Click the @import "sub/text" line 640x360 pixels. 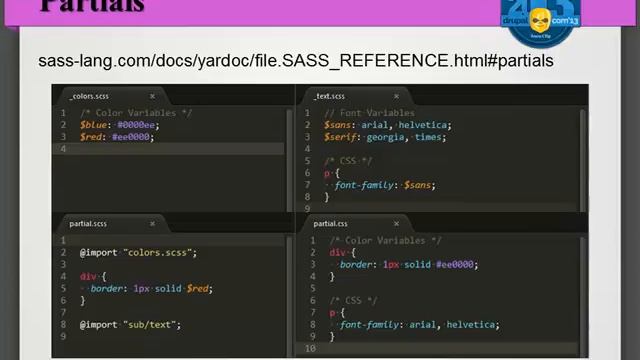click(130, 325)
